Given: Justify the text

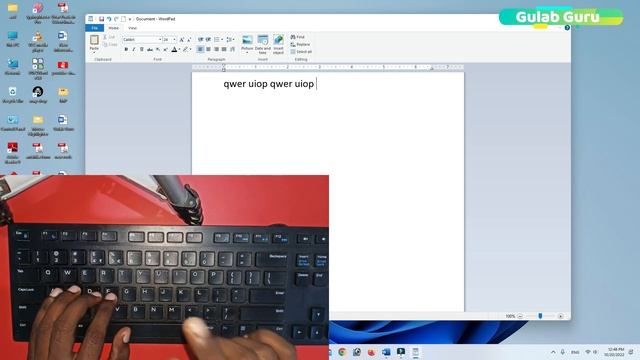Looking at the screenshot, I should click(224, 49).
